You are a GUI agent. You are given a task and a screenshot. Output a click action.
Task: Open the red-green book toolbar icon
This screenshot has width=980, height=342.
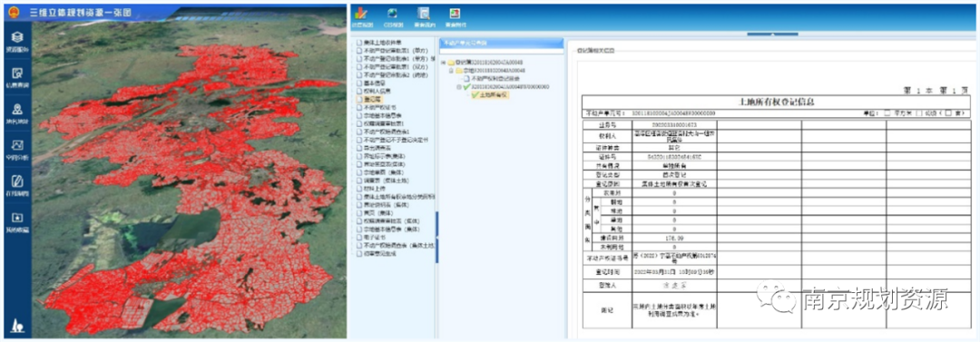pyautogui.click(x=454, y=13)
